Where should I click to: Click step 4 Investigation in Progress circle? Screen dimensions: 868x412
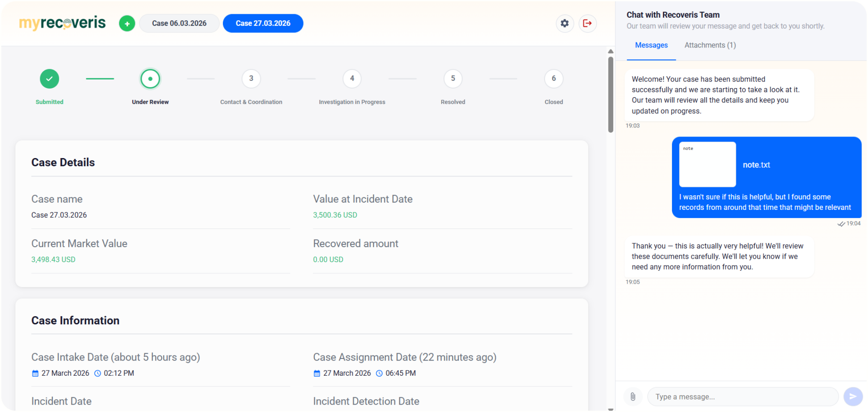click(x=352, y=79)
